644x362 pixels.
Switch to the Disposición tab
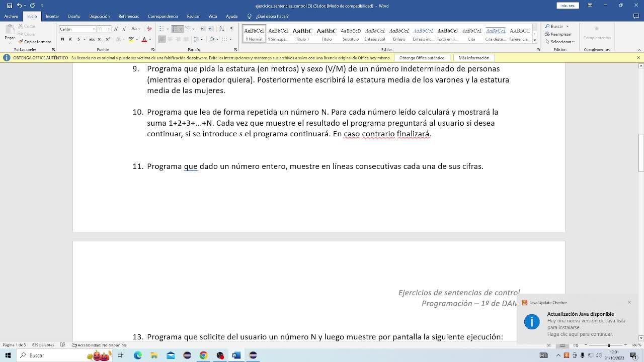click(x=99, y=17)
